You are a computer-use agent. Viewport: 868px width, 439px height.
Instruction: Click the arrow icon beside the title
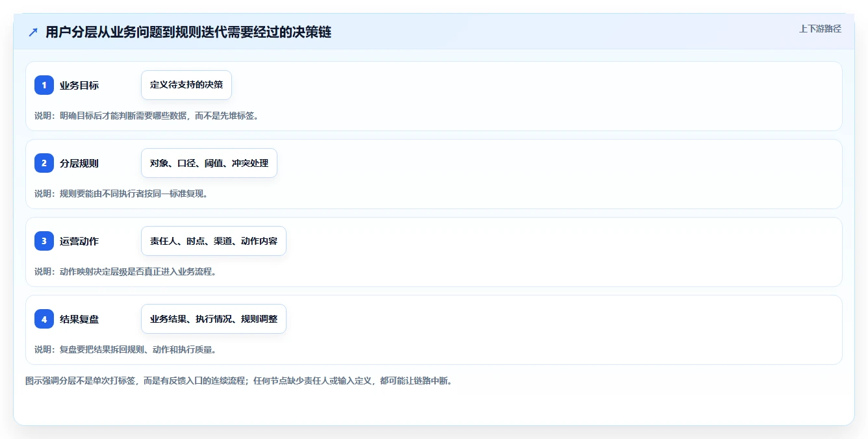click(x=33, y=32)
